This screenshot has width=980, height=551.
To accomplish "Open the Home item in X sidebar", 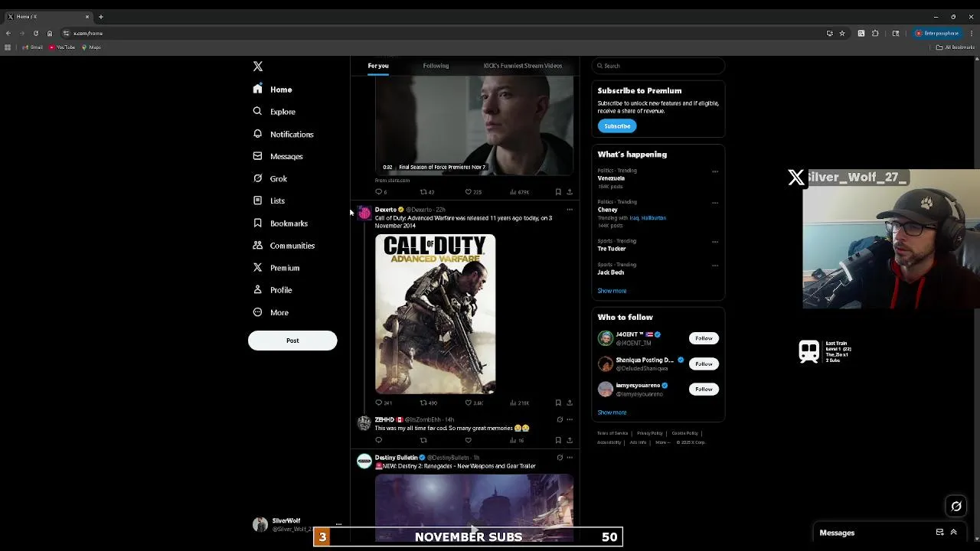I will [x=273, y=90].
